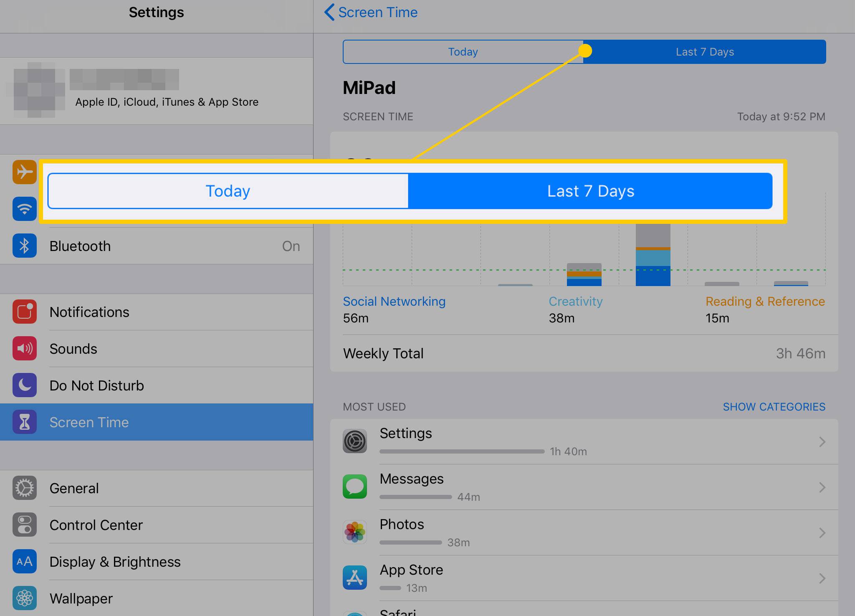Viewport: 855px width, 616px height.
Task: Click the Reading & Reference category label
Action: (765, 302)
